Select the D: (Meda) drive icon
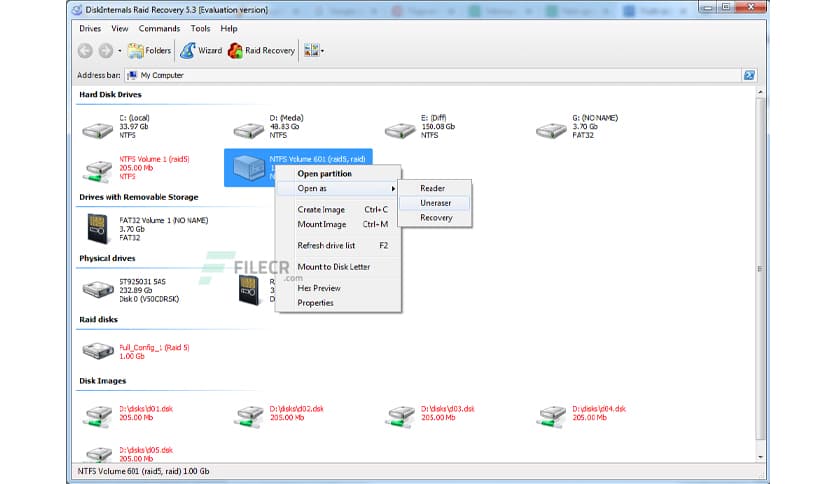The height and width of the screenshot is (484, 836). 248,130
